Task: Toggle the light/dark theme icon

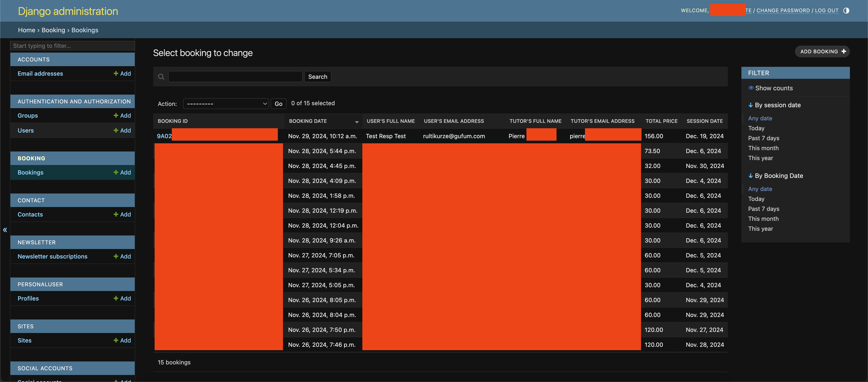Action: (x=846, y=10)
